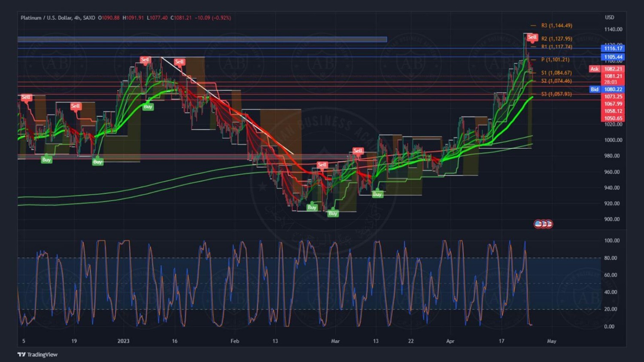Viewport: 644px width, 362px height.
Task: Click the lowest Buy signal marker
Action: 333,213
